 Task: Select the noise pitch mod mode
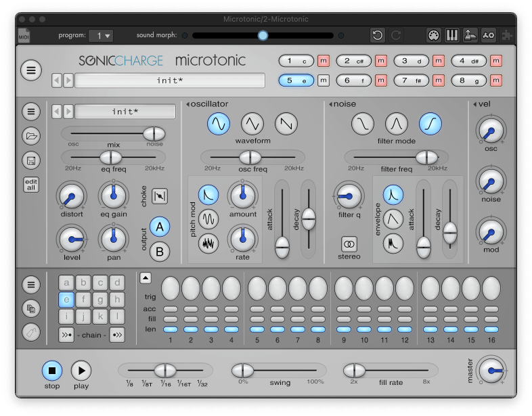pos(208,243)
